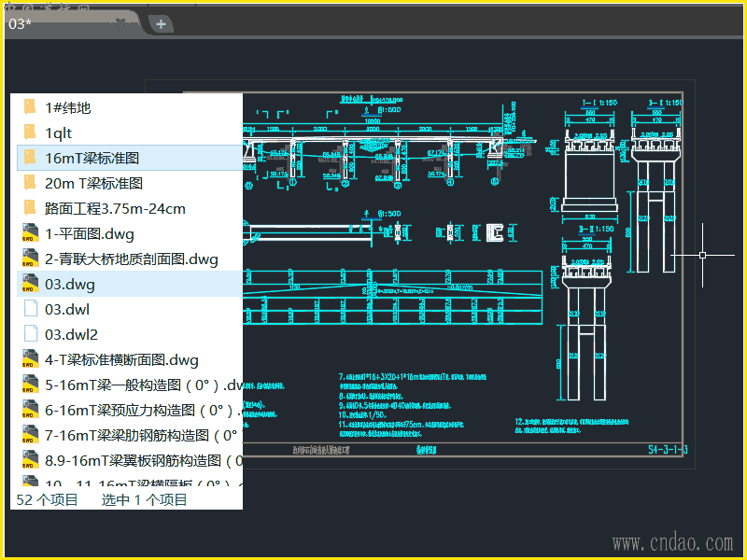Click the 8.9-16mT梁翼板钢筋构造图 file icon

[x=30, y=460]
